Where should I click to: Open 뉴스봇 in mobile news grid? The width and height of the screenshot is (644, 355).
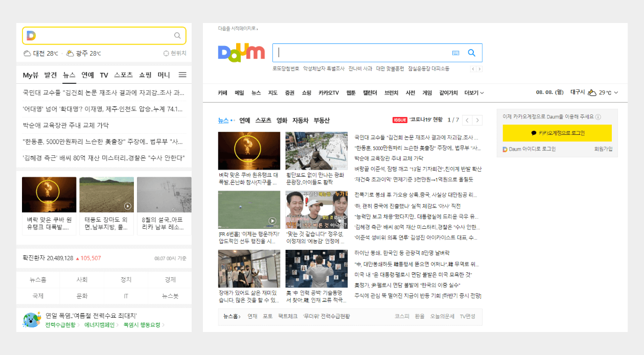pyautogui.click(x=170, y=296)
